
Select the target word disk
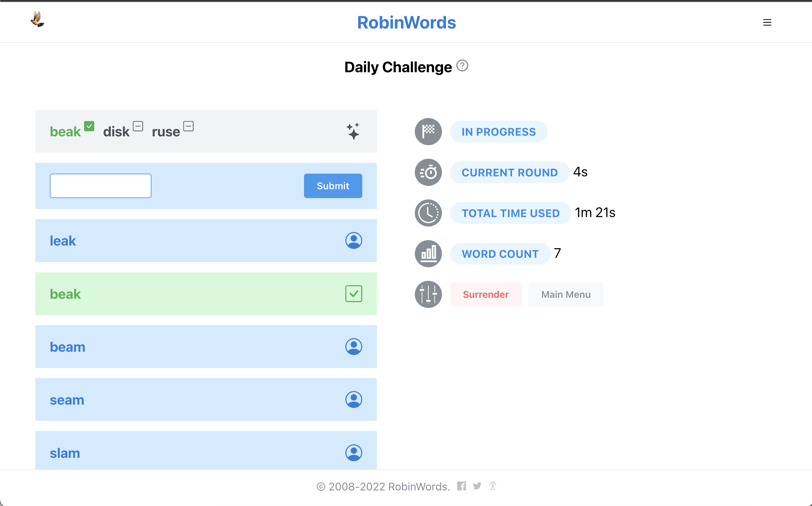click(116, 132)
